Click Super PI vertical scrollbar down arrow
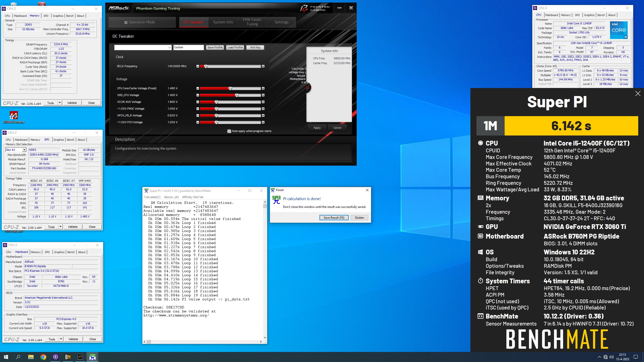 coord(265,338)
